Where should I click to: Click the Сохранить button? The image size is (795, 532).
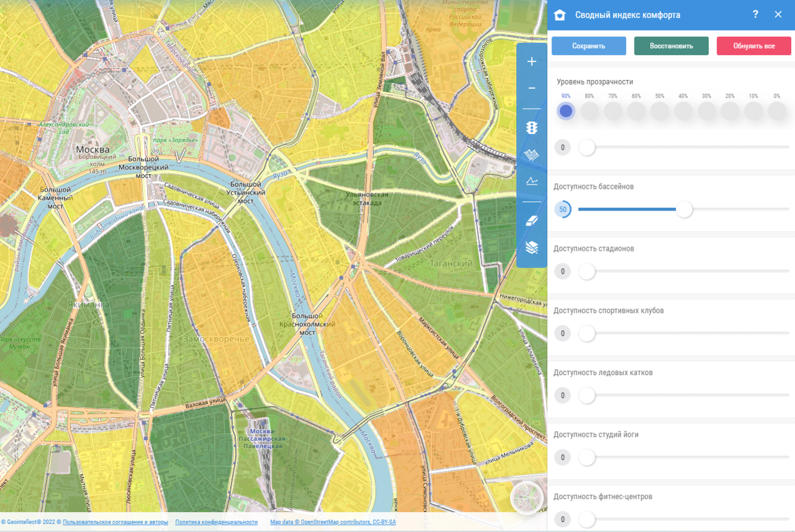589,46
